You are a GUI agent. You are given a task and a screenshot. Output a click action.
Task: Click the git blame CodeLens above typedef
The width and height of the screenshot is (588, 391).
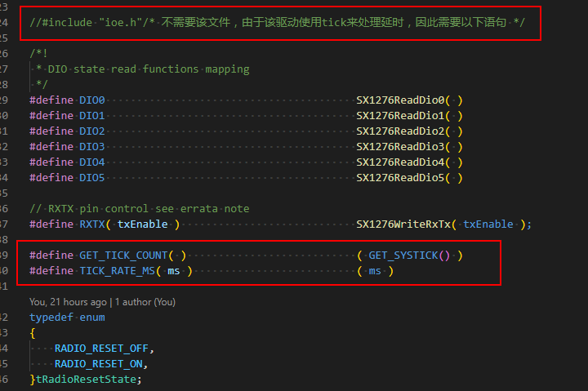(67, 301)
